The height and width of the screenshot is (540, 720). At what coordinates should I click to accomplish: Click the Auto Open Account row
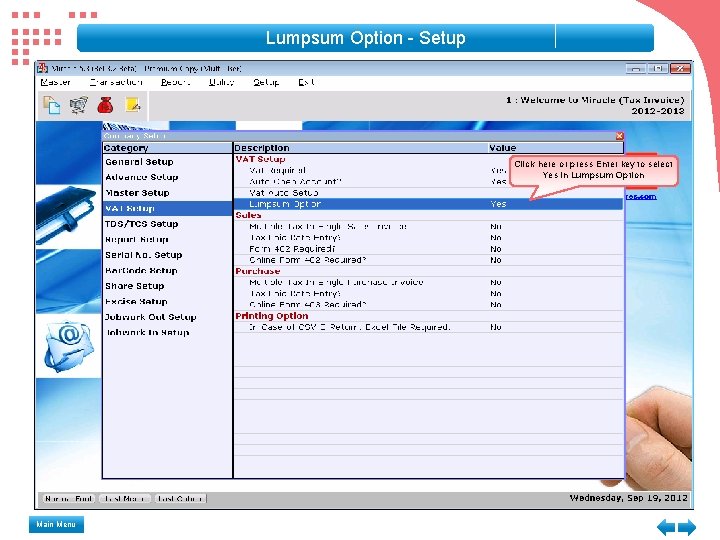tap(428, 181)
